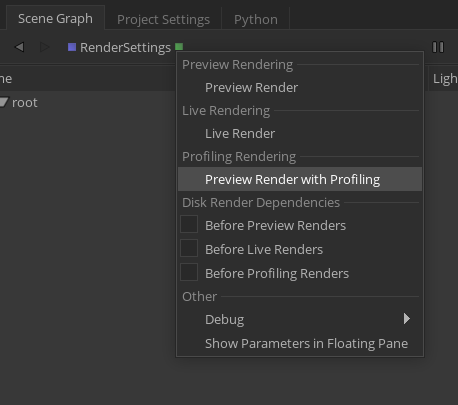
Task: Check the Before Profiling Renders option
Action: (189, 272)
